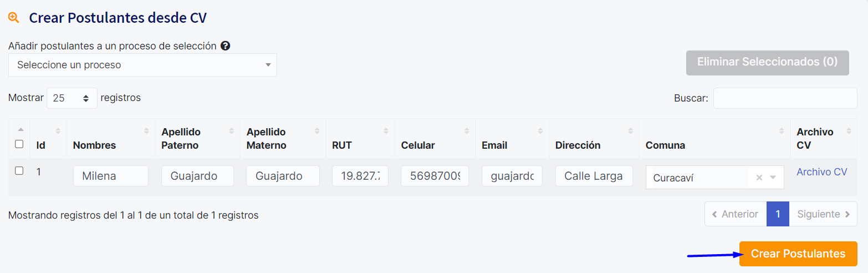Clear Curacaví selection with the x icon
This screenshot has height=273, width=868.
759,178
